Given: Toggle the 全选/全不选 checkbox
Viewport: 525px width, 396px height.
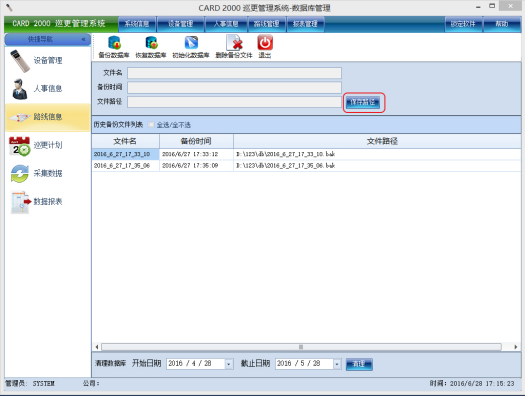Looking at the screenshot, I should pos(151,125).
